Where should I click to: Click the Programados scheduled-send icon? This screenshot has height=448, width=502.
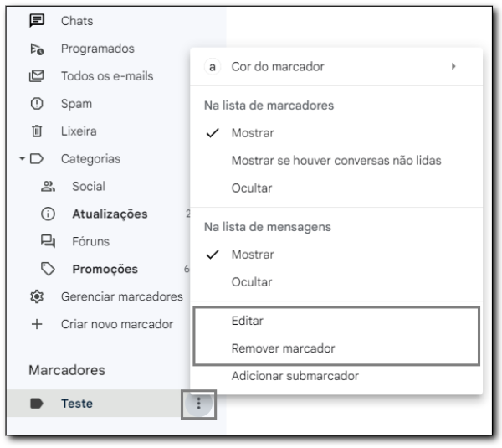(x=37, y=49)
